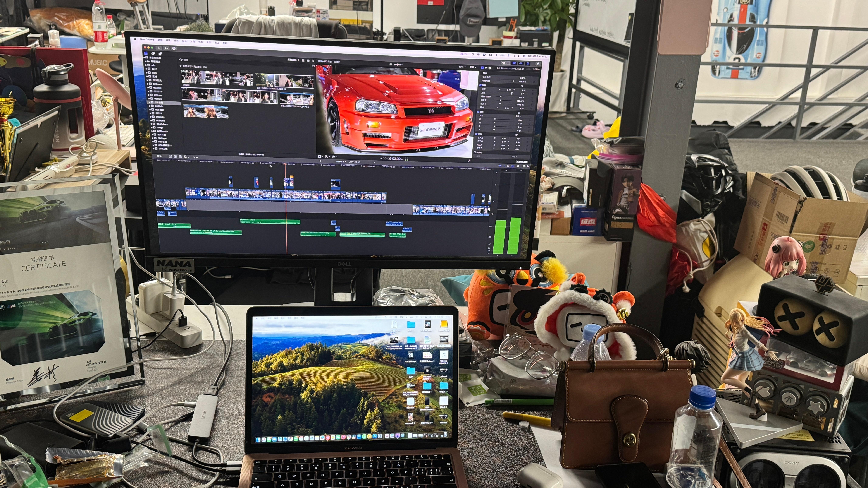Toggle the Inspector panel visibility button

[x=528, y=64]
